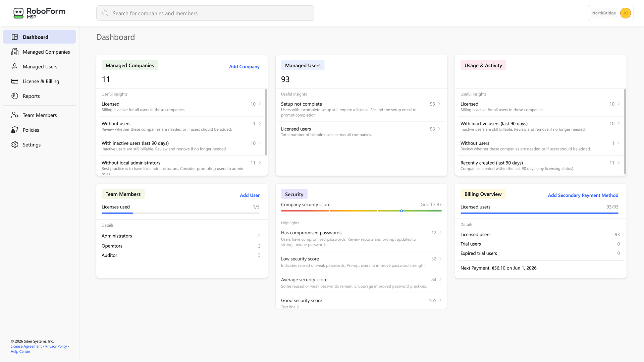644x362 pixels.
Task: Click the Expired trial users row
Action: click(x=540, y=253)
